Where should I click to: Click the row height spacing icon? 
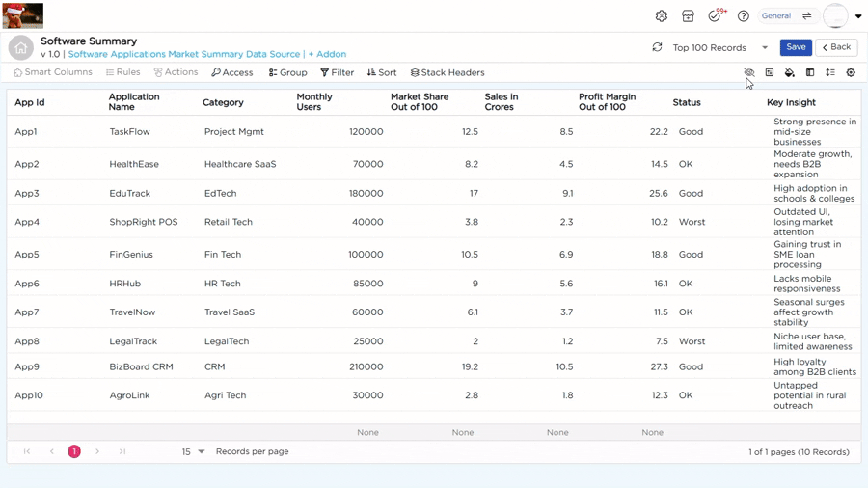[830, 73]
